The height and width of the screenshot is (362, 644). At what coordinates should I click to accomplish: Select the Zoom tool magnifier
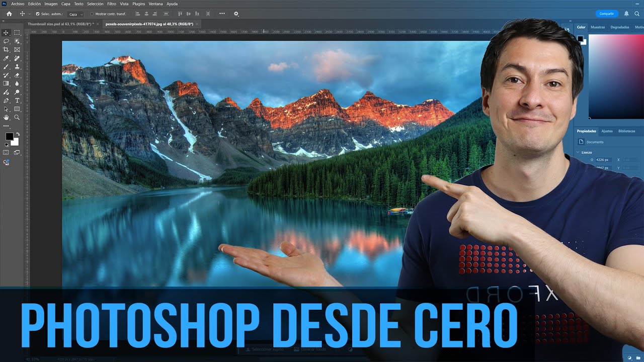tap(17, 117)
